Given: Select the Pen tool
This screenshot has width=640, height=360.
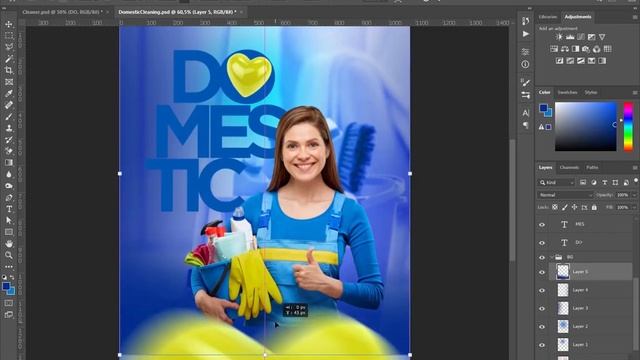Looking at the screenshot, I should (x=9, y=198).
